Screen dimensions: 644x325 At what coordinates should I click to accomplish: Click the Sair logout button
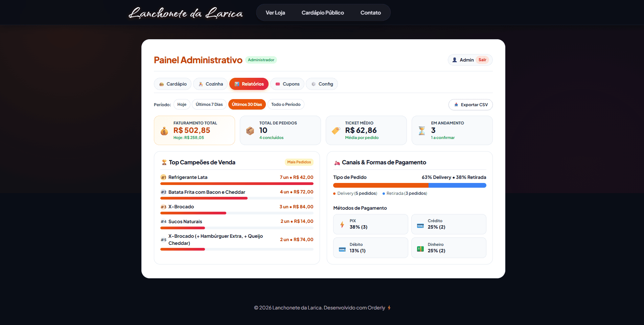482,60
